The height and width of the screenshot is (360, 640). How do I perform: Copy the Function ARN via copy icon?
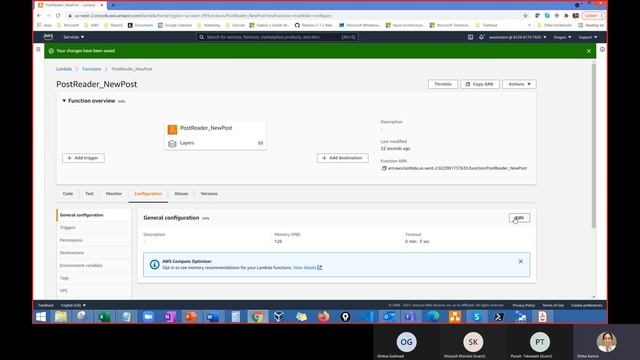pyautogui.click(x=384, y=168)
